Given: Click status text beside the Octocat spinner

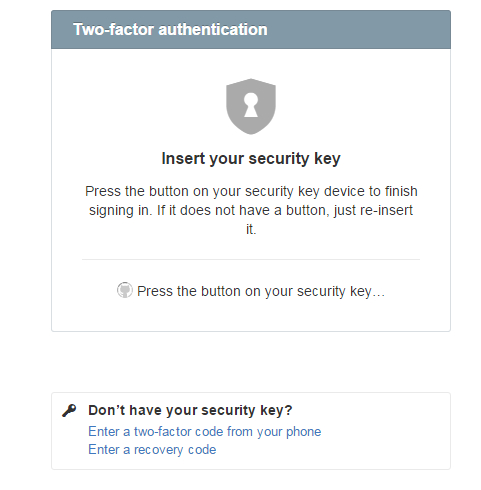Looking at the screenshot, I should click(261, 291).
